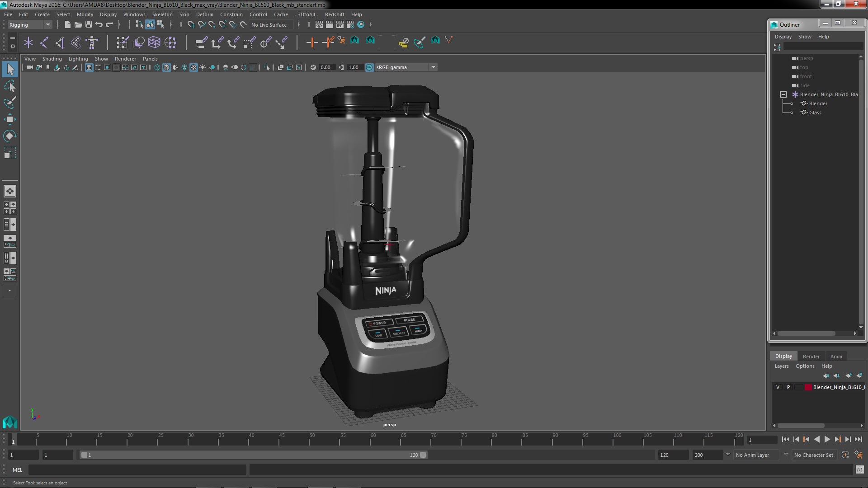Toggle the color management sRGB button

pyautogui.click(x=369, y=67)
